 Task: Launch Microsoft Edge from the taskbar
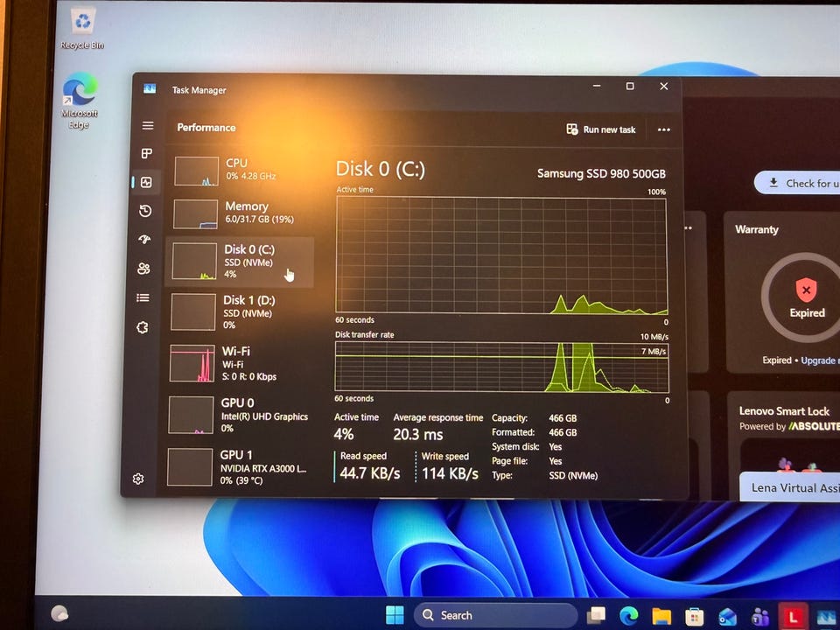pyautogui.click(x=629, y=616)
